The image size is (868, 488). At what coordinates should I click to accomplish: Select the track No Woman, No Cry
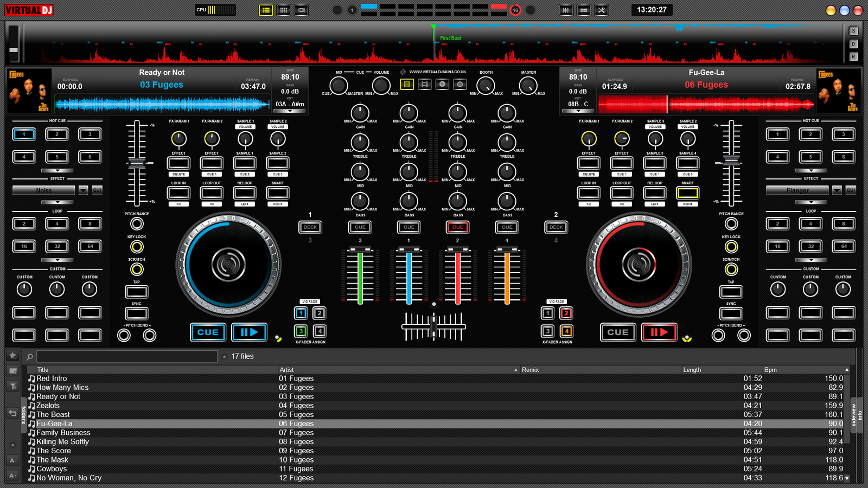tap(69, 478)
